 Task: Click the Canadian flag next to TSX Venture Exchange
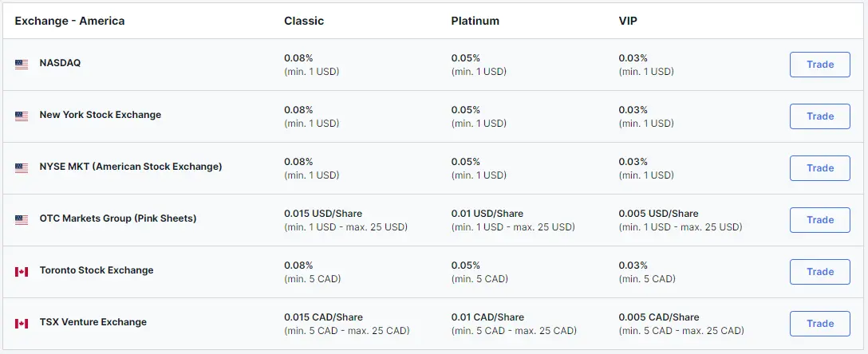tap(22, 324)
